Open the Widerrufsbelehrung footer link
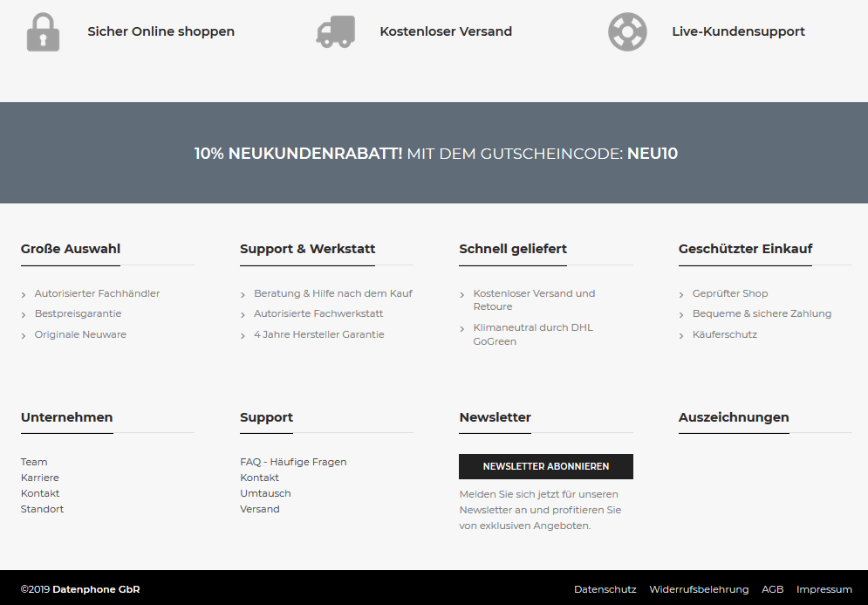 click(699, 589)
